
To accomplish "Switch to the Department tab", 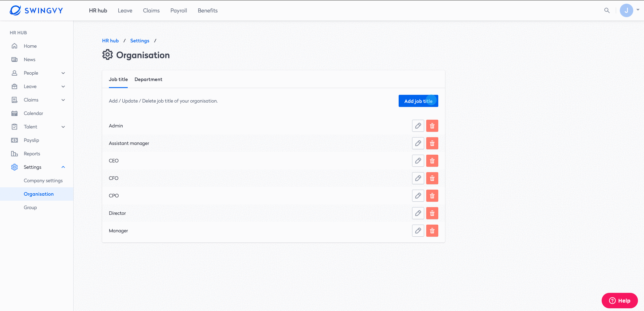I will [148, 79].
